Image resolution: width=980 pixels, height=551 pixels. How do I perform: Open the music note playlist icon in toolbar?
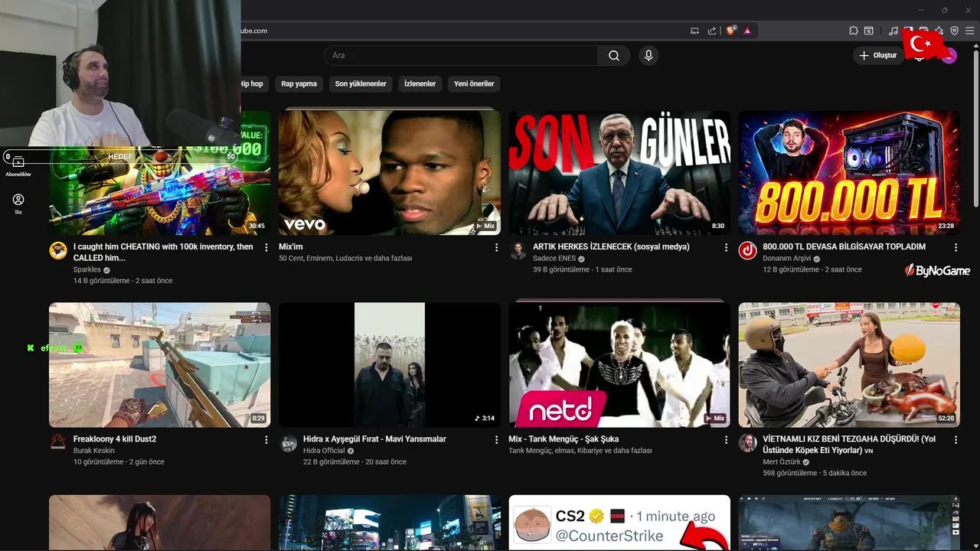(893, 31)
